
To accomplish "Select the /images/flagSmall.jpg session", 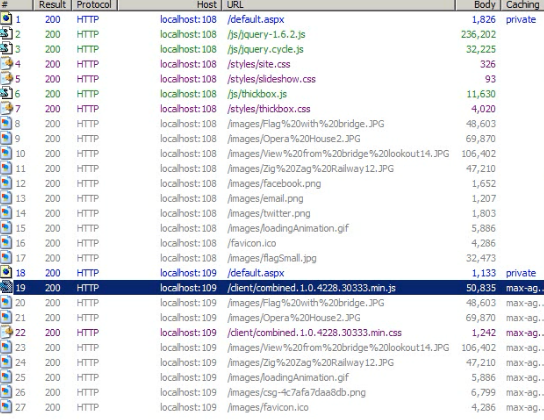I will click(272, 258).
